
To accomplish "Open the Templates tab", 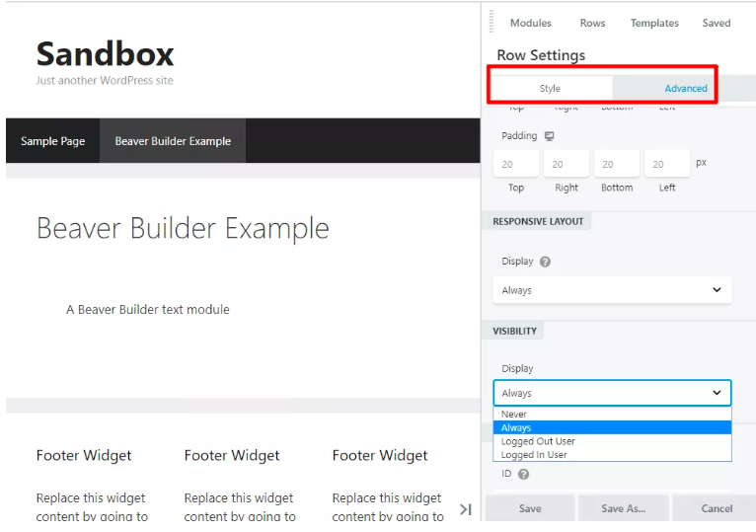I will (654, 23).
